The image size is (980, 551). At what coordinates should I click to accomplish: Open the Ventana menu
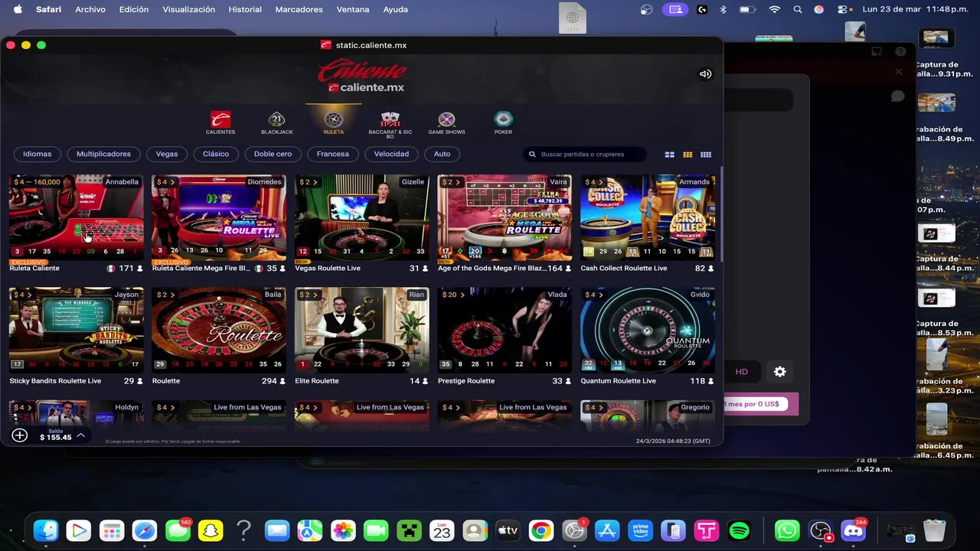pos(353,9)
